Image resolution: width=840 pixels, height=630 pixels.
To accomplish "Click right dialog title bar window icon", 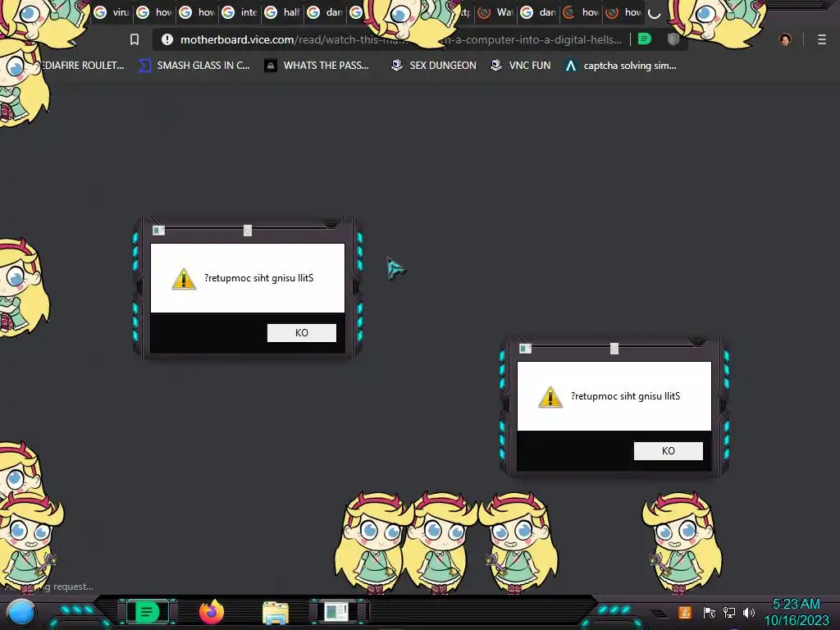I will pyautogui.click(x=525, y=349).
